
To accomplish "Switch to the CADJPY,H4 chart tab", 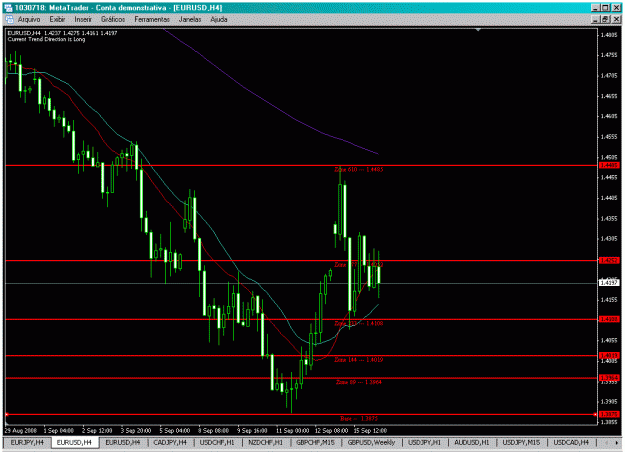I will [x=170, y=442].
